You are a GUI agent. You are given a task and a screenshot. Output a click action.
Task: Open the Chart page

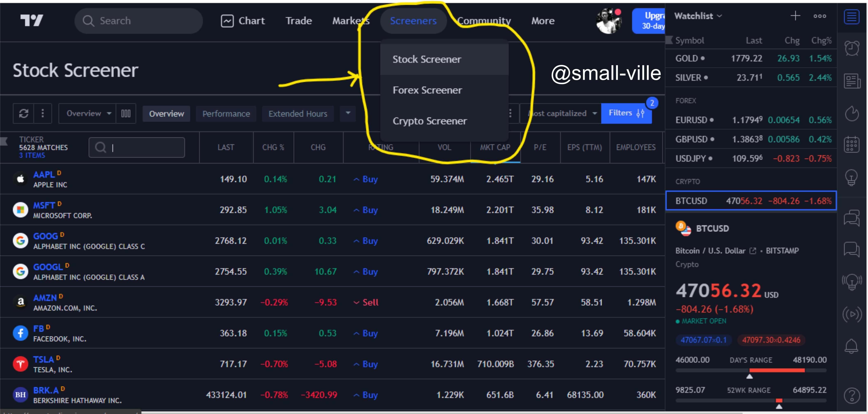click(x=243, y=21)
